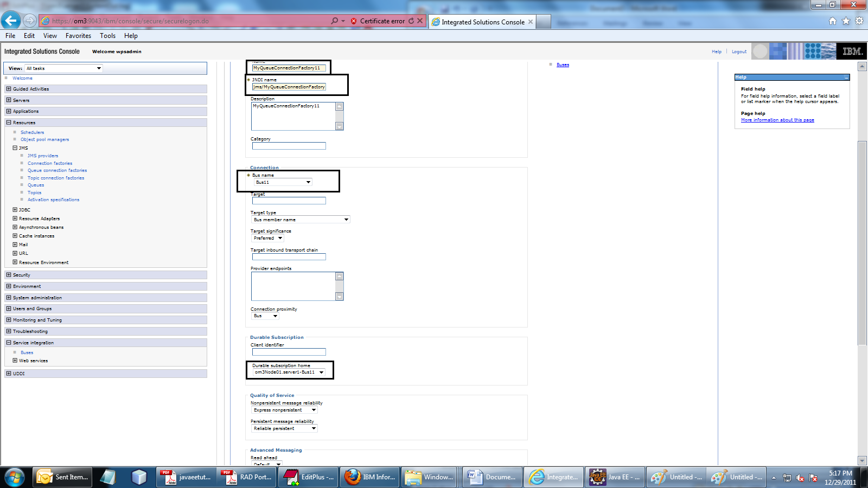Collapse Service integration section
This screenshot has width=868, height=488.
pyautogui.click(x=9, y=342)
